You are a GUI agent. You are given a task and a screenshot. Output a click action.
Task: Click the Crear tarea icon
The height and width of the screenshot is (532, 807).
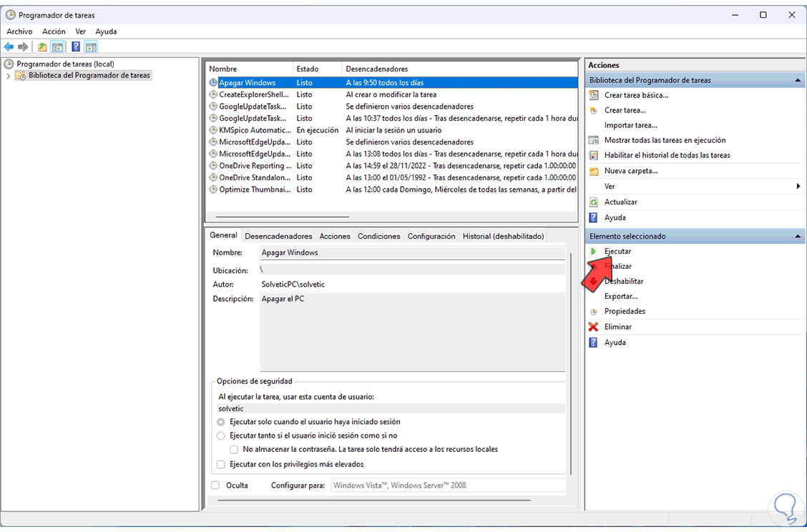[x=593, y=110]
